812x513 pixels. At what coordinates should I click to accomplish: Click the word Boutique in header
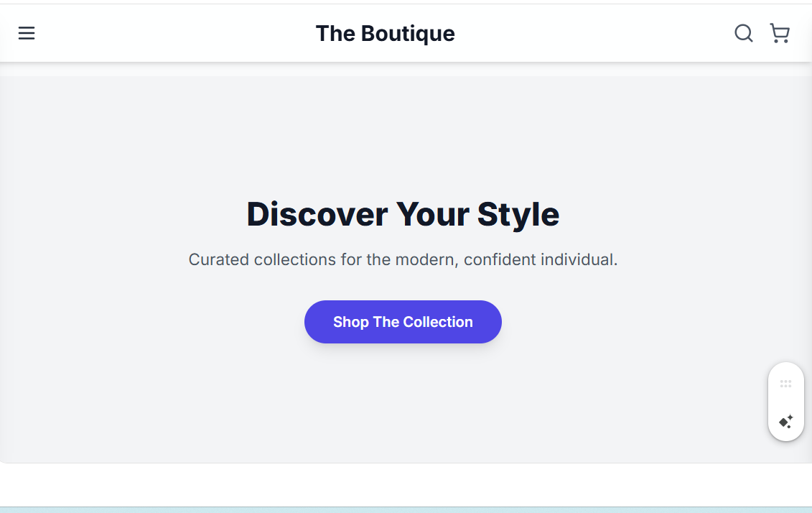coord(408,34)
